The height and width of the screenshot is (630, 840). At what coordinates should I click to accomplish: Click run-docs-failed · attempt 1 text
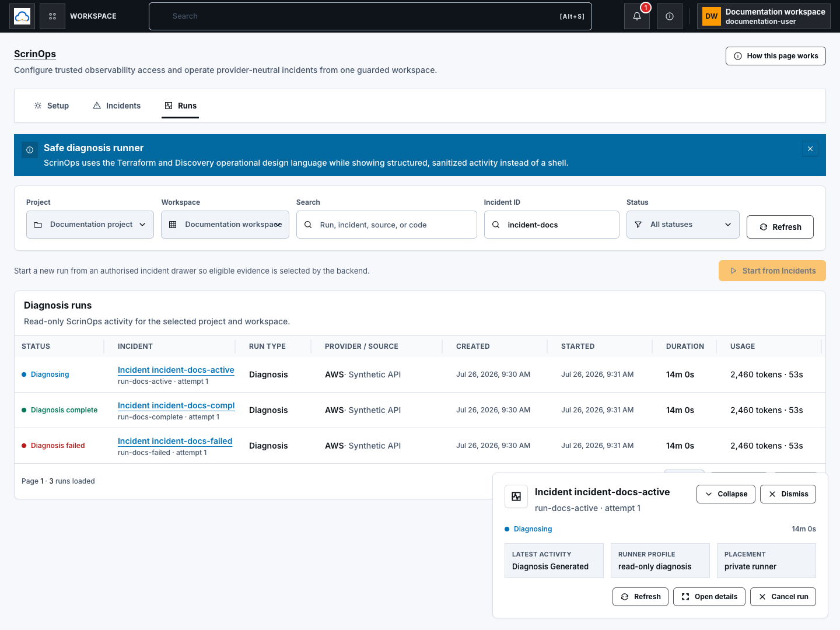point(162,453)
